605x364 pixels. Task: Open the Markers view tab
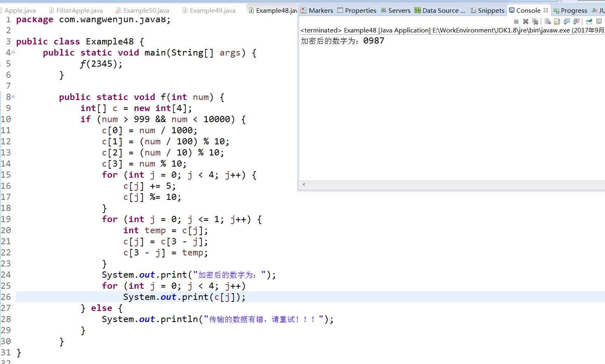tap(317, 10)
